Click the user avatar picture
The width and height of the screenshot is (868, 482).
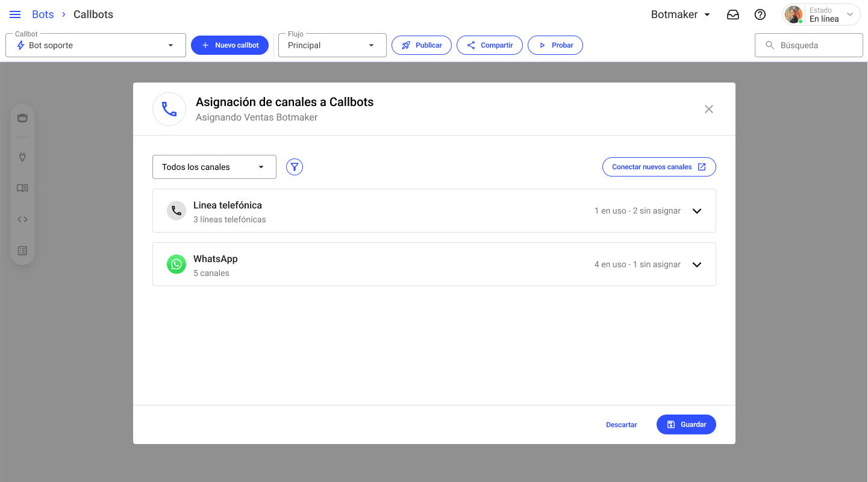[793, 14]
